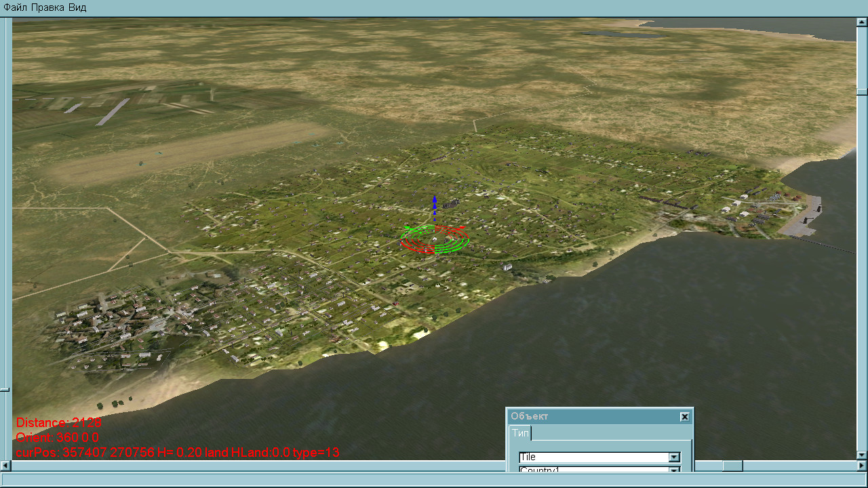Screen dimensions: 868x488
Task: Click the 'Distance: 2128' readout
Action: [x=59, y=423]
